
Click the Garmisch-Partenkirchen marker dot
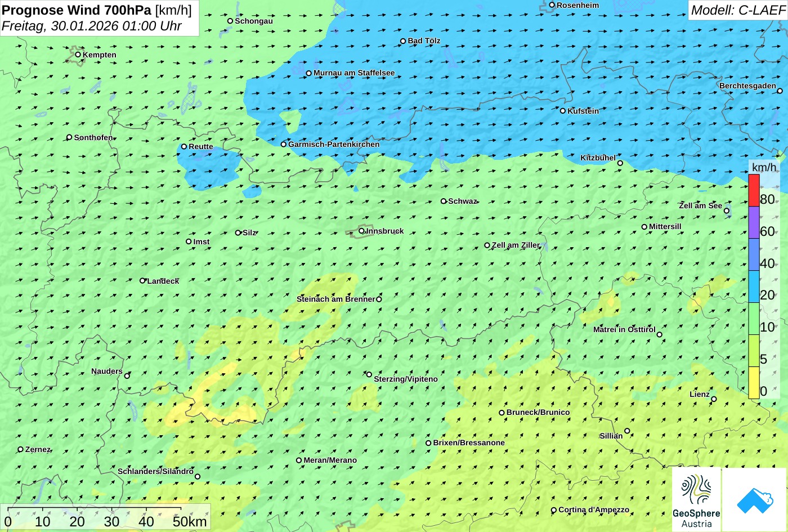point(284,144)
